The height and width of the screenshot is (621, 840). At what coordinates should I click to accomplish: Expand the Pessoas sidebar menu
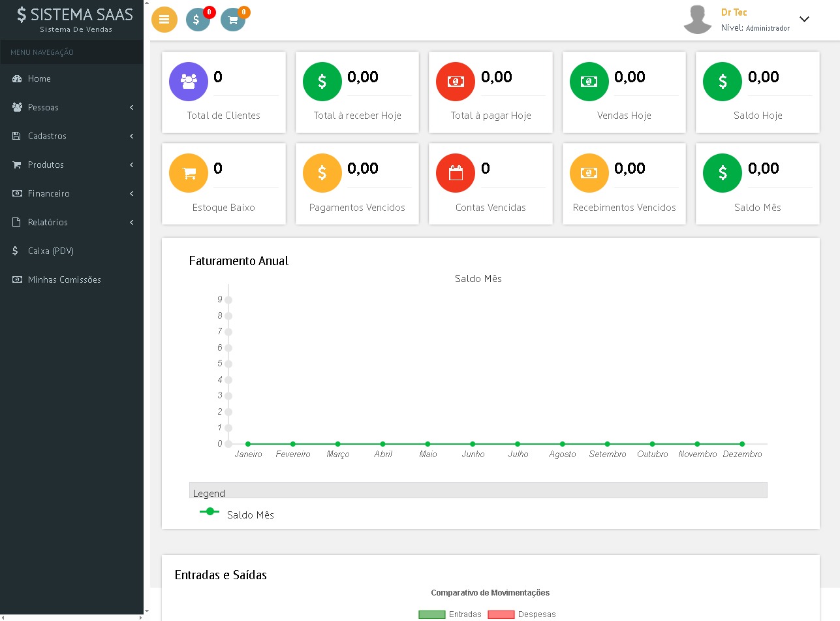coord(72,107)
